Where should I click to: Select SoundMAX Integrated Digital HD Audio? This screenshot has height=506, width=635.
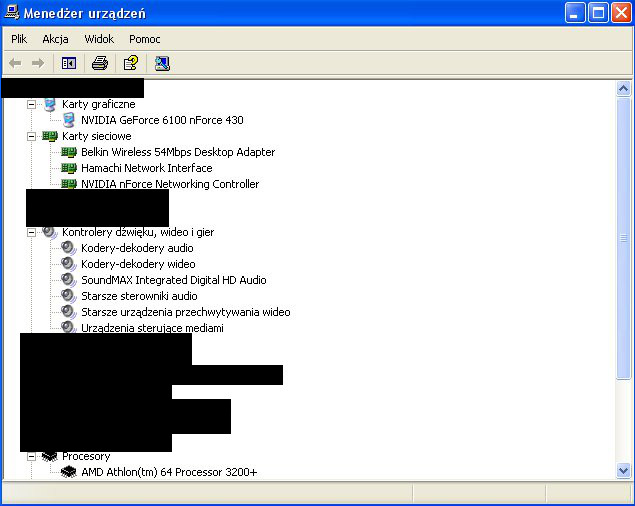[x=174, y=280]
